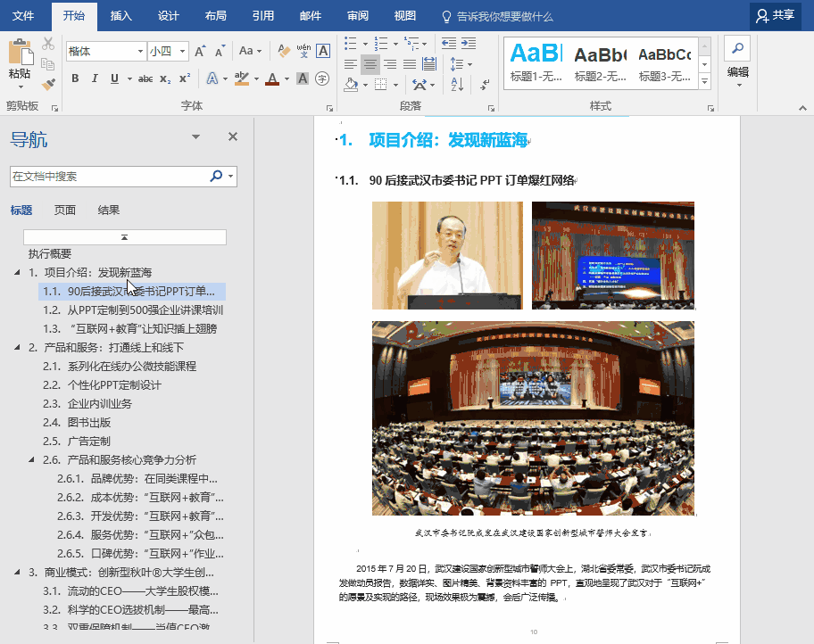Click the font color red A swatch
Viewport: 814px width, 644px height.
(271, 78)
